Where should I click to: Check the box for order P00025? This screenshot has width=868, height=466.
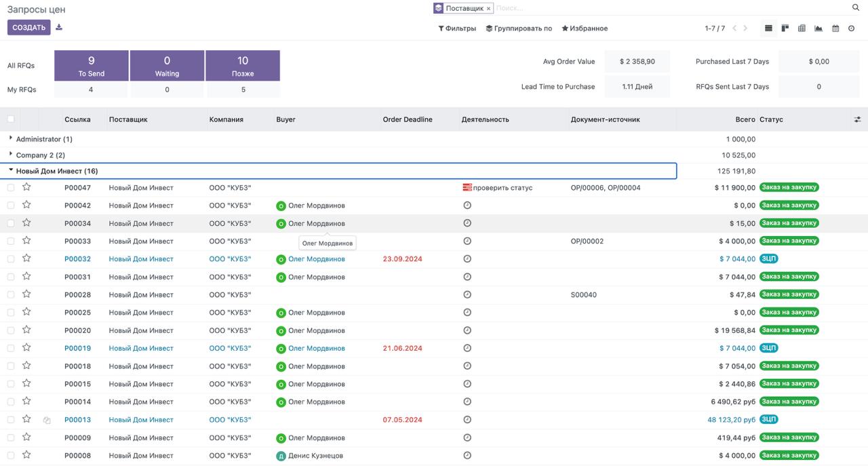click(x=10, y=313)
